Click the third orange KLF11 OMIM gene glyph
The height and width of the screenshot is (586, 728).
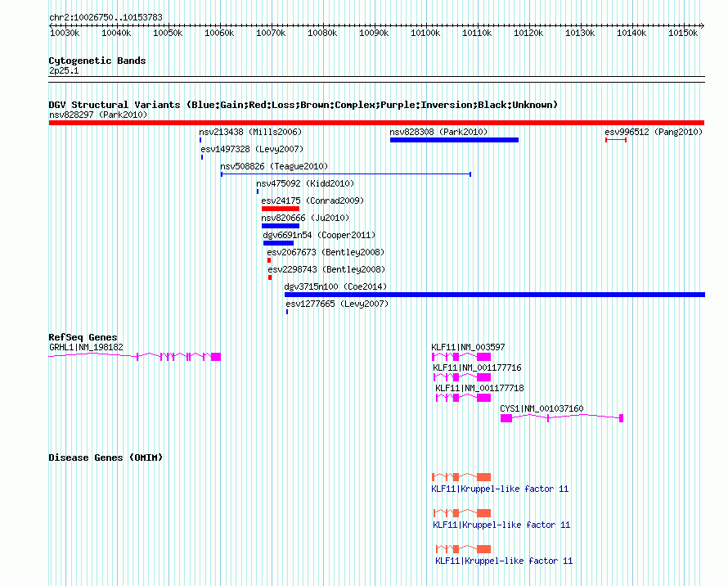[463, 549]
